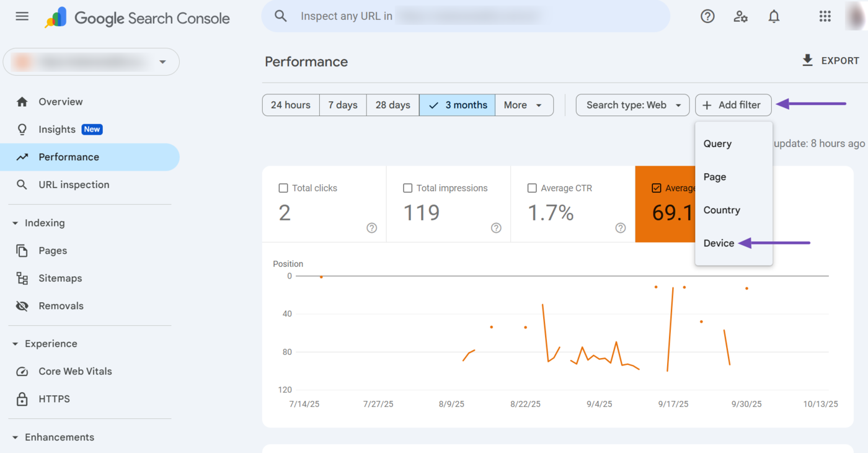868x453 pixels.
Task: Enable the Total impressions checkbox
Action: coord(407,188)
